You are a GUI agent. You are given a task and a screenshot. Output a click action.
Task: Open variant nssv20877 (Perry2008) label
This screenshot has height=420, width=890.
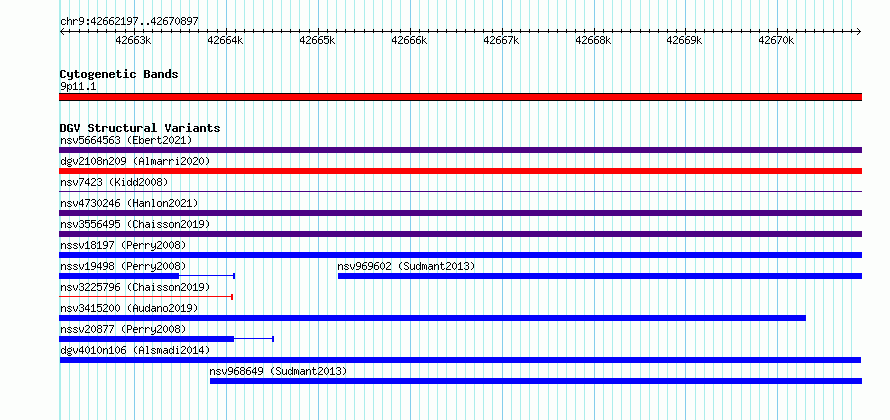(x=123, y=329)
